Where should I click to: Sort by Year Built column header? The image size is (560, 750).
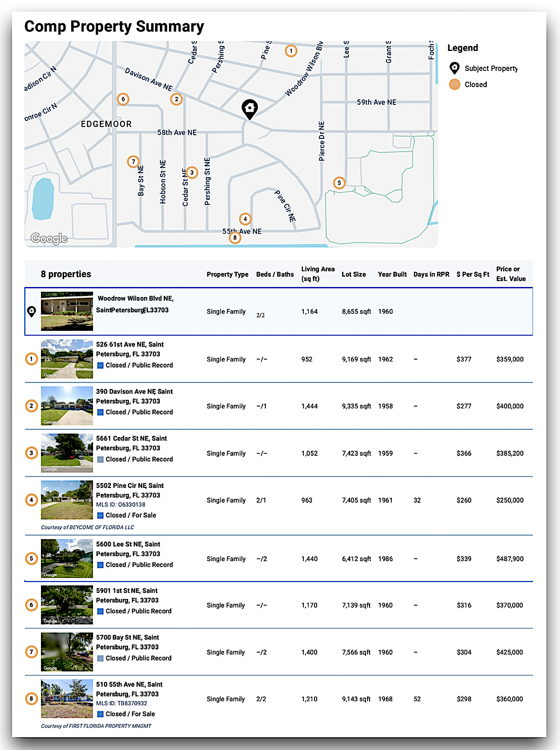[x=392, y=274]
